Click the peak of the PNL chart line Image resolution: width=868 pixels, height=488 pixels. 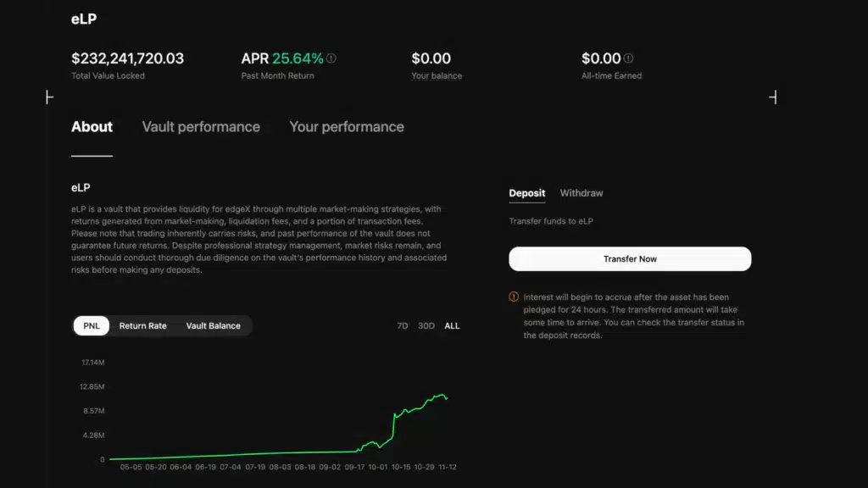click(x=443, y=393)
